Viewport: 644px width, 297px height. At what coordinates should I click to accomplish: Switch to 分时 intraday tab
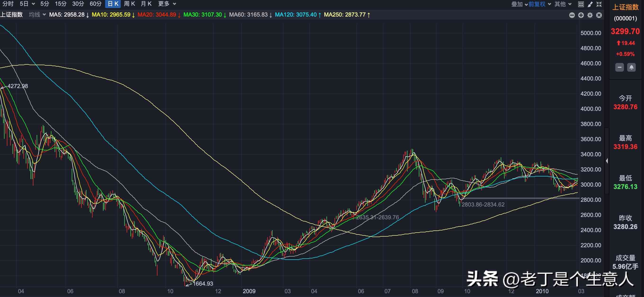click(x=8, y=4)
